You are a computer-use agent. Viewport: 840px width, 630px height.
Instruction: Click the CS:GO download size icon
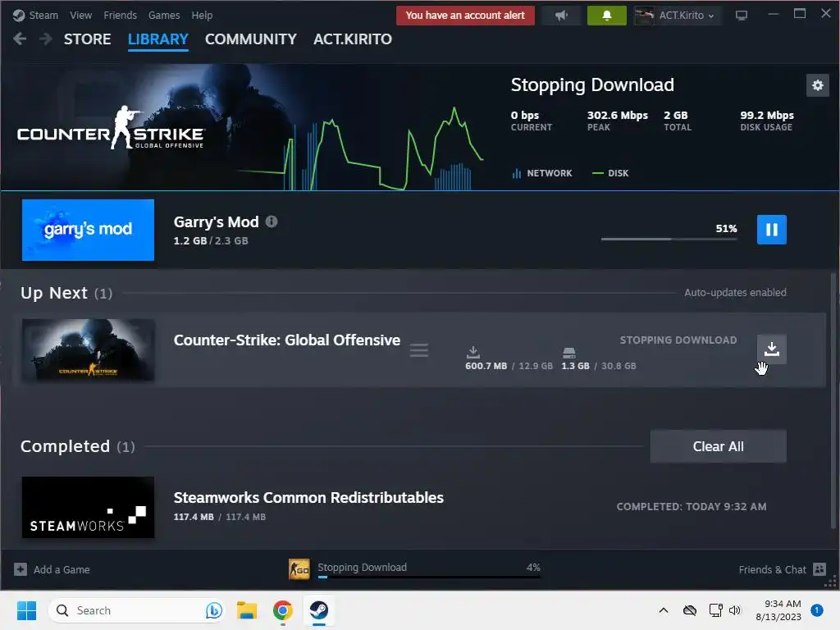(473, 351)
